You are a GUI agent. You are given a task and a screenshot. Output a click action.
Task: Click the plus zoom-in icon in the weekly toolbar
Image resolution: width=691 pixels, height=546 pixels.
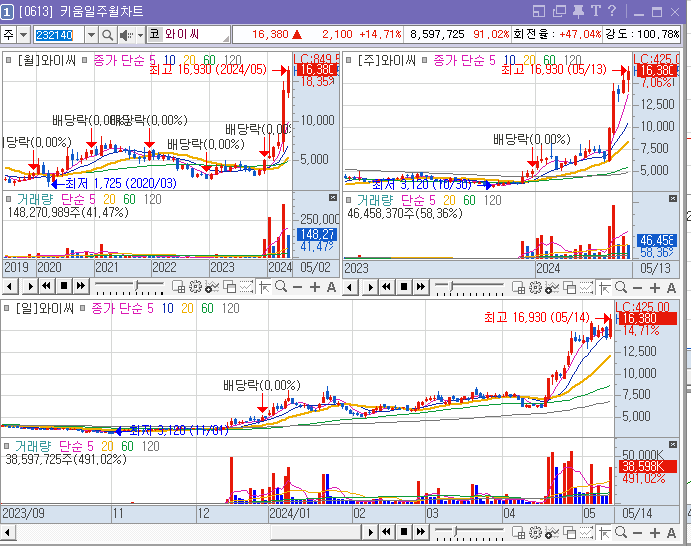tap(655, 288)
